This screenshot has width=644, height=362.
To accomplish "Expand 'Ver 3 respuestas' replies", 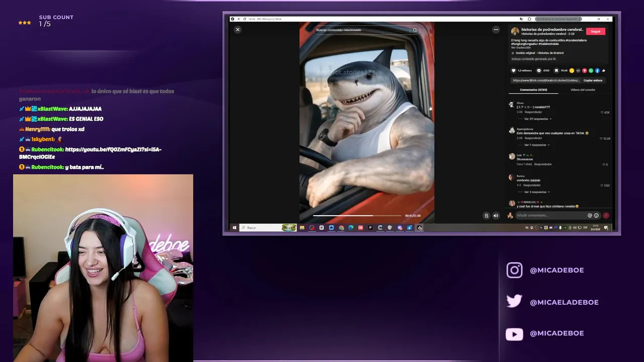I will 537,192.
